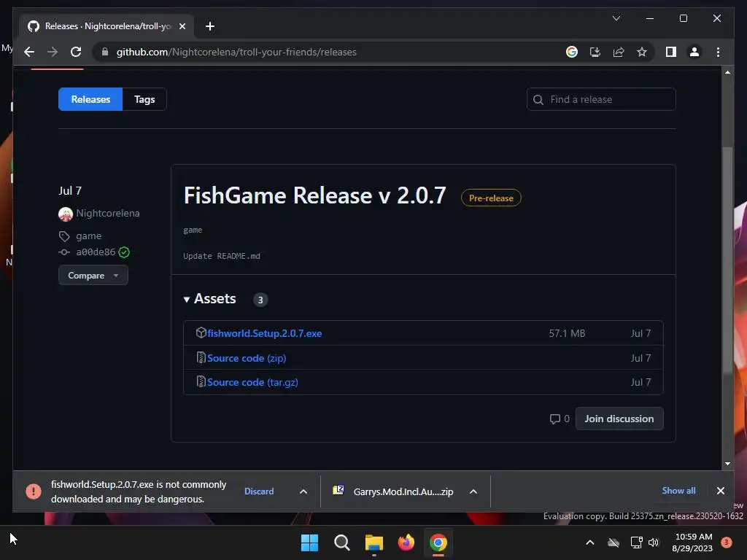Launch Firefox from taskbar
The height and width of the screenshot is (560, 747).
coord(406,542)
